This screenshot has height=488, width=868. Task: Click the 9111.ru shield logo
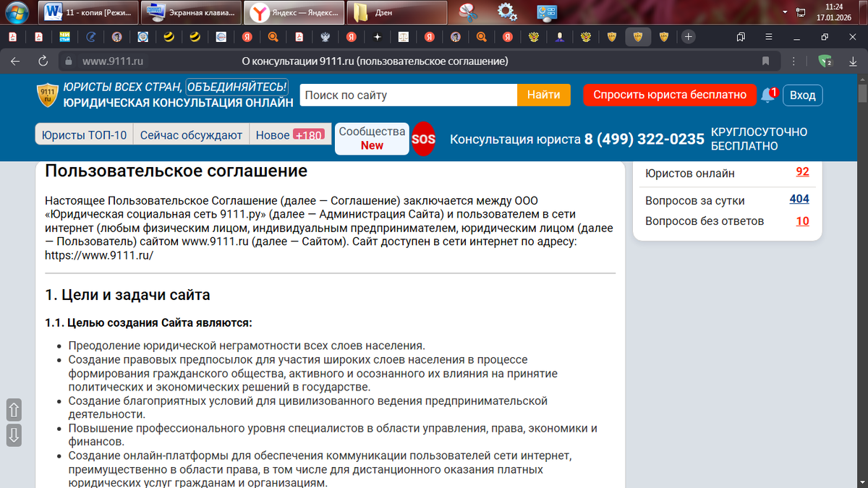(47, 95)
